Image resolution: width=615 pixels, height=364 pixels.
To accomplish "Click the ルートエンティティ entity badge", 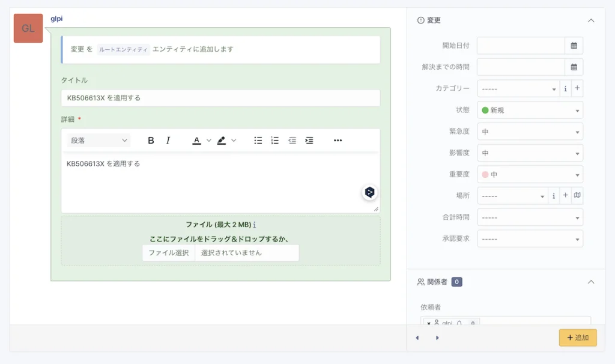I will (x=123, y=49).
